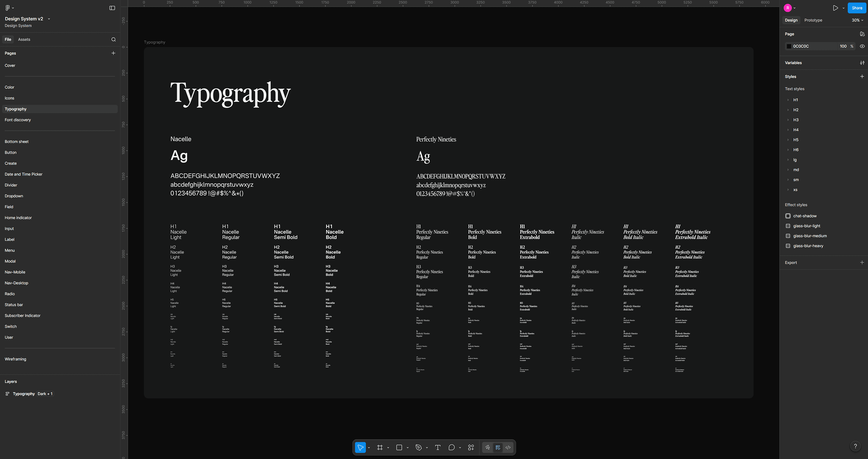Toggle page background visibility eye icon
The image size is (868, 459).
tap(862, 46)
